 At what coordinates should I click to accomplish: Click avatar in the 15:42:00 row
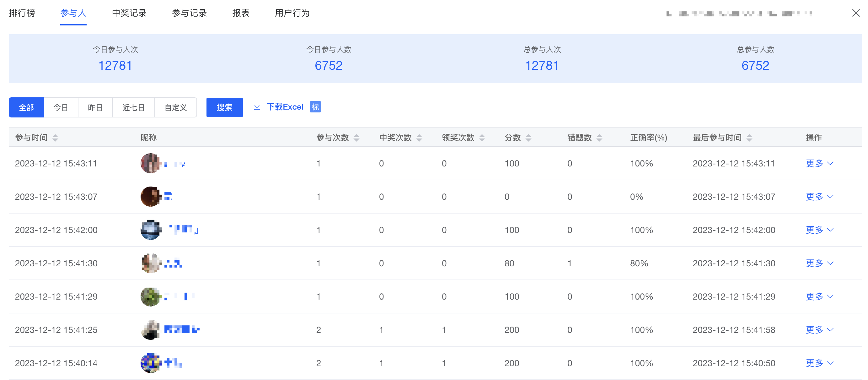(150, 230)
